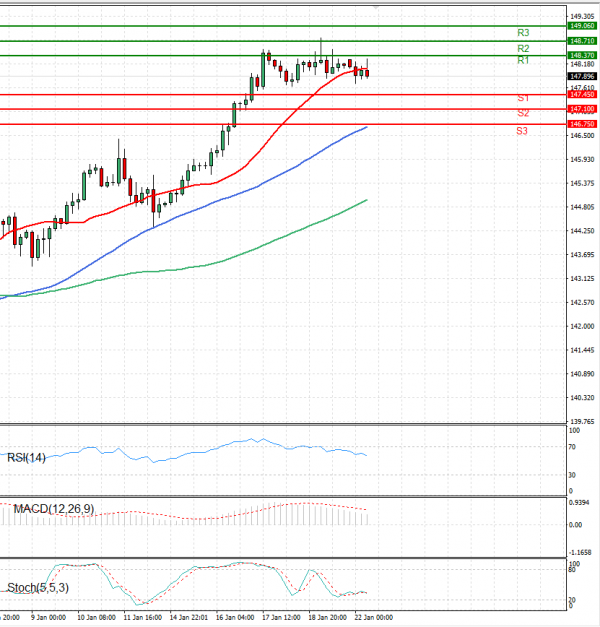The height and width of the screenshot is (627, 600).
Task: Click the S1 support label
Action: (523, 98)
